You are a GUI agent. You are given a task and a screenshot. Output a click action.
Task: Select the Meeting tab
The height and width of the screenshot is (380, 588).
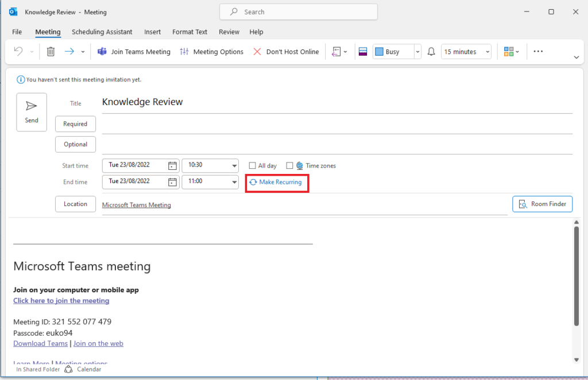point(48,32)
